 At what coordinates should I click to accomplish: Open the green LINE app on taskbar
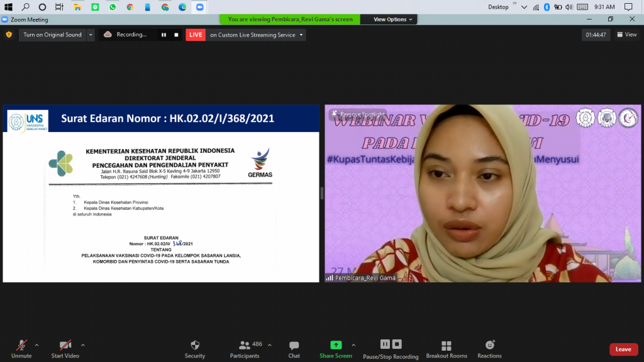click(x=95, y=7)
